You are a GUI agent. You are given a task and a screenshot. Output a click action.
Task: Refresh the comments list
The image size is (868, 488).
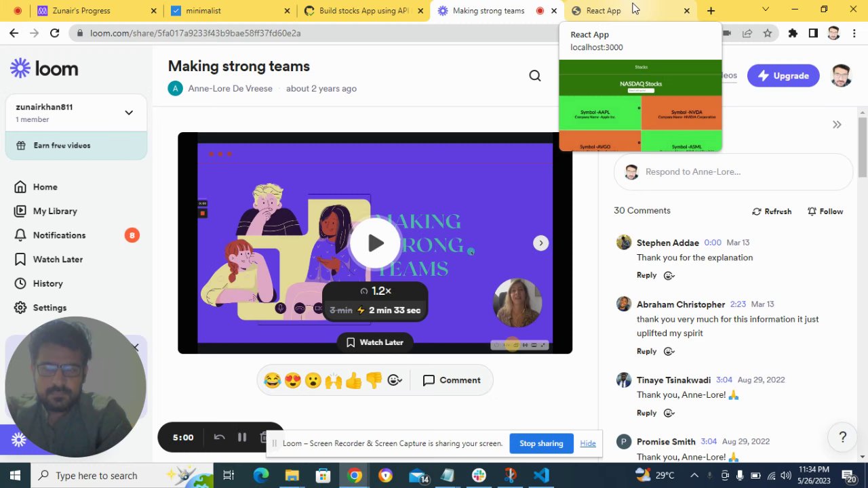pyautogui.click(x=772, y=211)
